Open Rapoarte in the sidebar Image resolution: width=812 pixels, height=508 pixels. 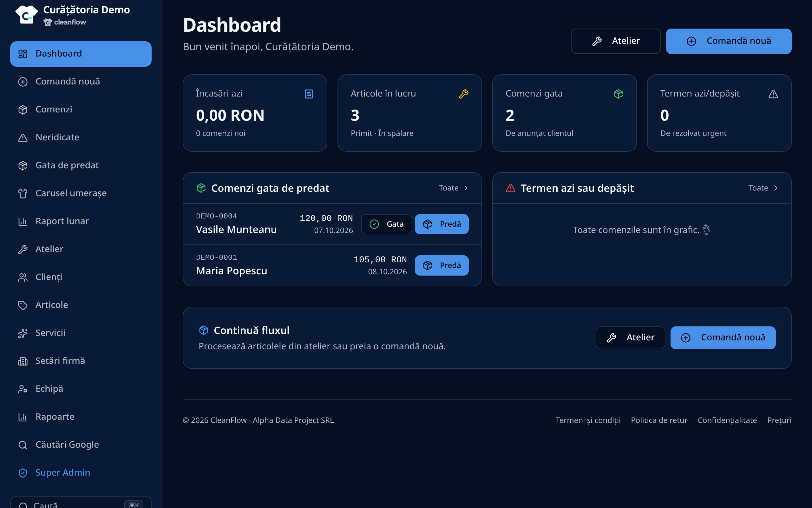point(81,417)
